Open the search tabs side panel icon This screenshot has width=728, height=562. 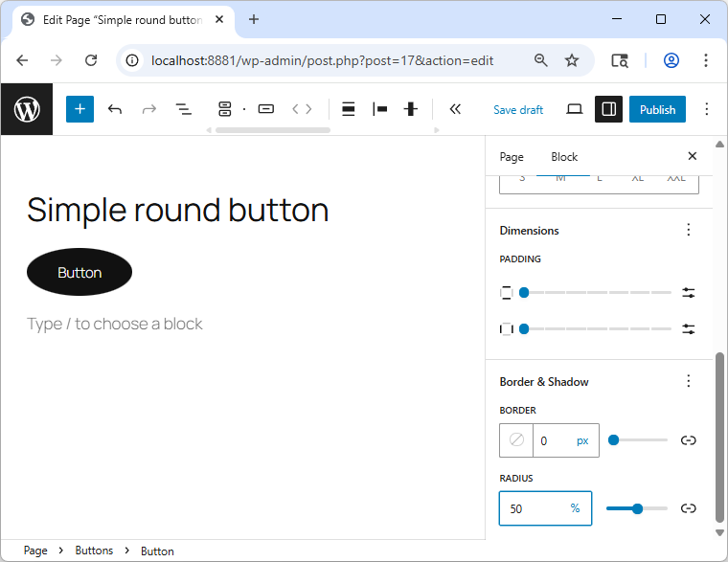click(x=620, y=60)
